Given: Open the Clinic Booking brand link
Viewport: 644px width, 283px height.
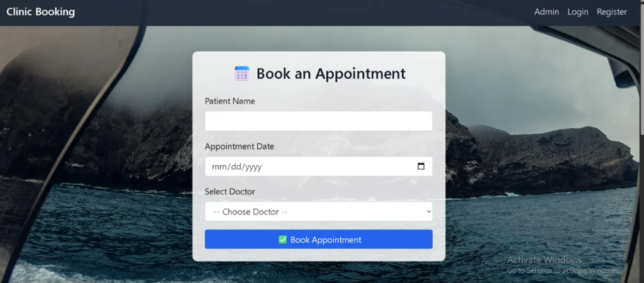Looking at the screenshot, I should tap(41, 12).
